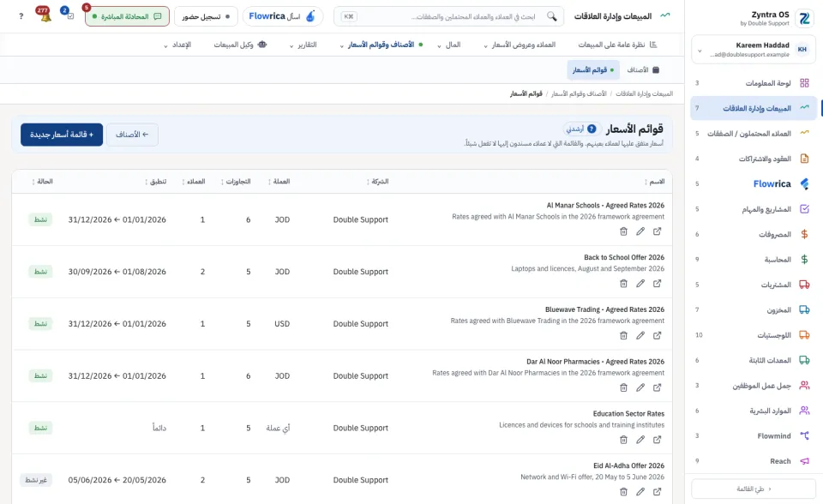Image resolution: width=823 pixels, height=504 pixels.
Task: Create new price list with قائمة أسعار جديدة
Action: click(x=62, y=135)
